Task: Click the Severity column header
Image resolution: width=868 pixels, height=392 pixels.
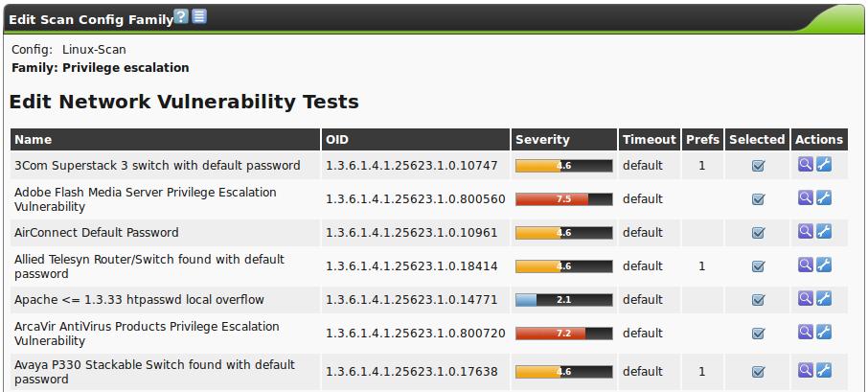Action: coord(542,140)
